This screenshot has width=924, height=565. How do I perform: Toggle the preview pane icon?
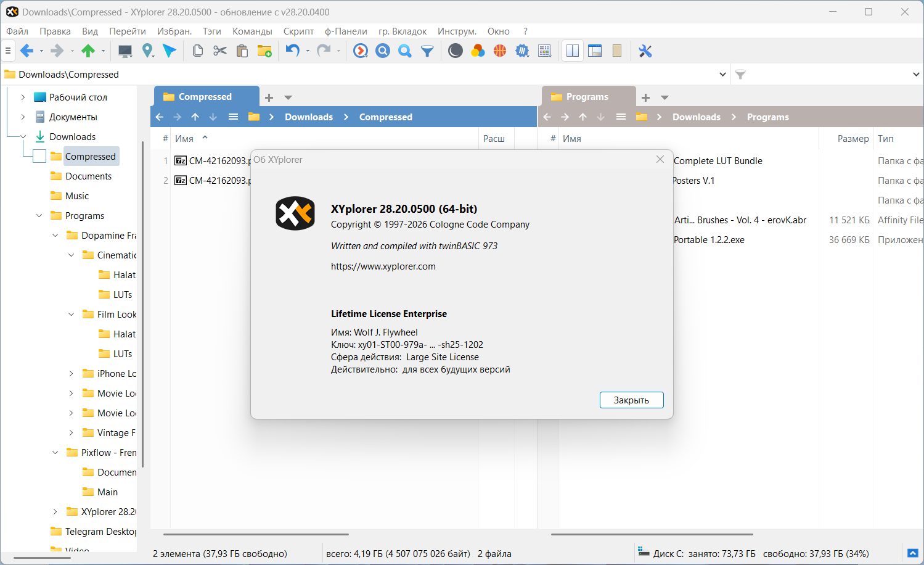pos(595,51)
